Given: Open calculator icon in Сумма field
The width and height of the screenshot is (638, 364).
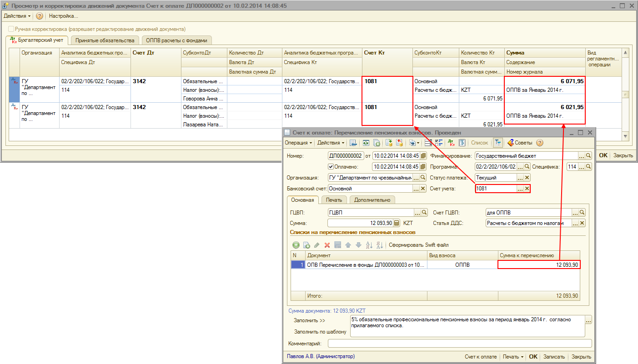Looking at the screenshot, I should click(397, 223).
